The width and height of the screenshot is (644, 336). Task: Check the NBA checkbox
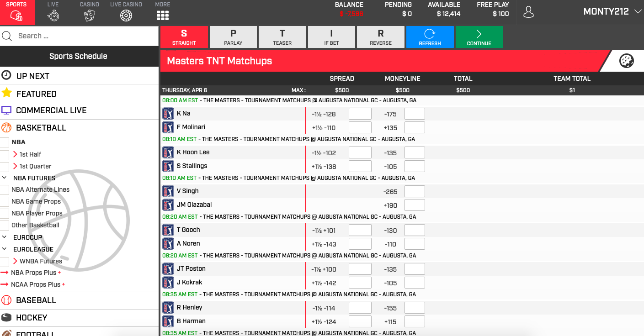click(x=5, y=142)
